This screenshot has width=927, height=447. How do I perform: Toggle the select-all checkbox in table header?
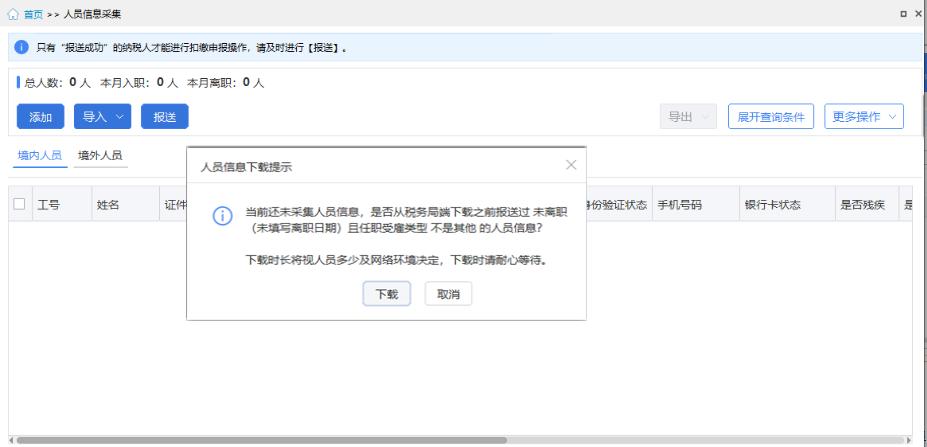(20, 204)
